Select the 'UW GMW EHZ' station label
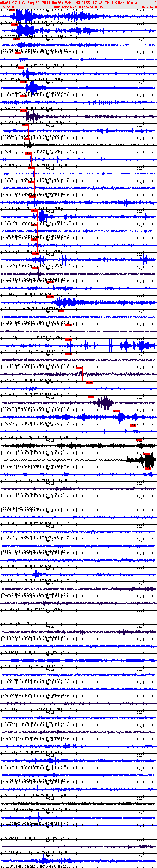157x868 pixels. click(x=12, y=724)
